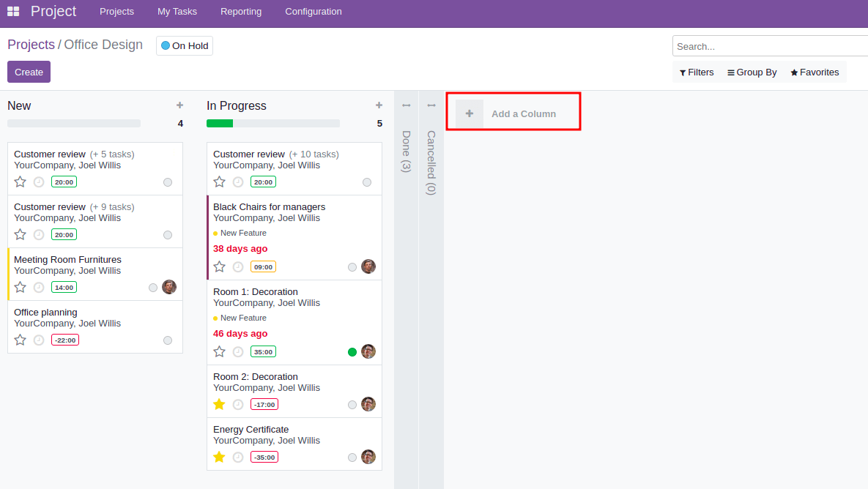Toggle off the priority star on "Room 2: Decoration"
The width and height of the screenshot is (868, 489).
219,403
